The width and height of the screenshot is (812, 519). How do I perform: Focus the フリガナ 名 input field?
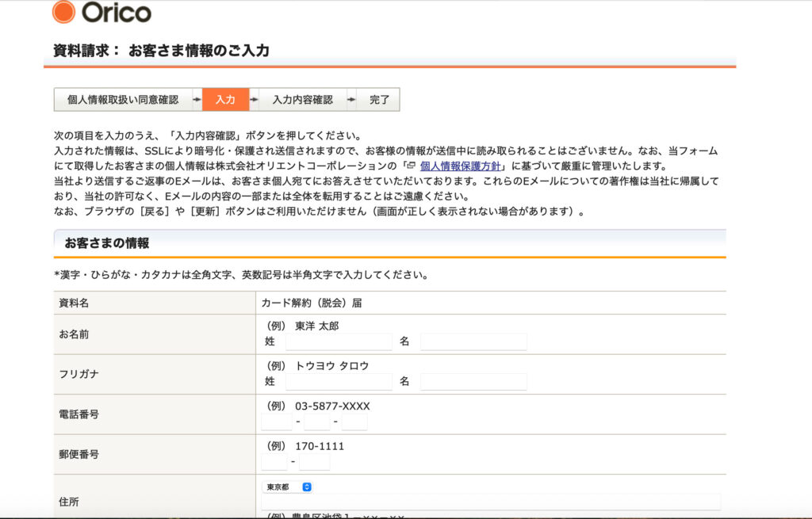[x=473, y=381]
